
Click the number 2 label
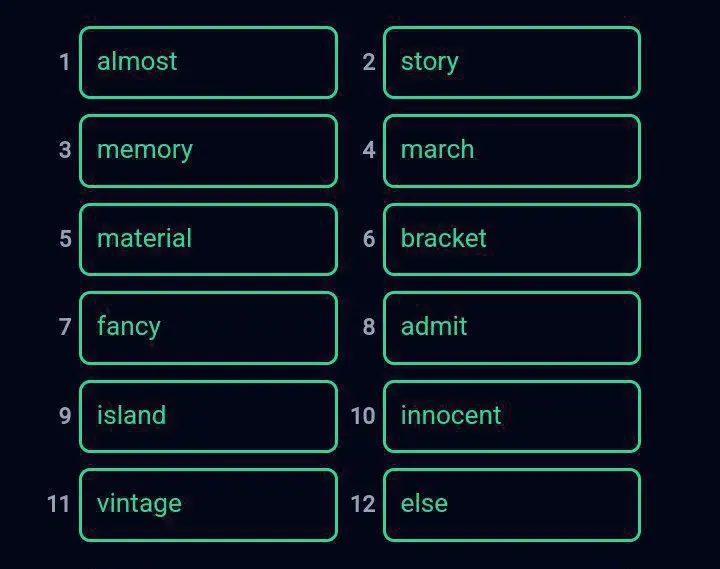tap(369, 62)
